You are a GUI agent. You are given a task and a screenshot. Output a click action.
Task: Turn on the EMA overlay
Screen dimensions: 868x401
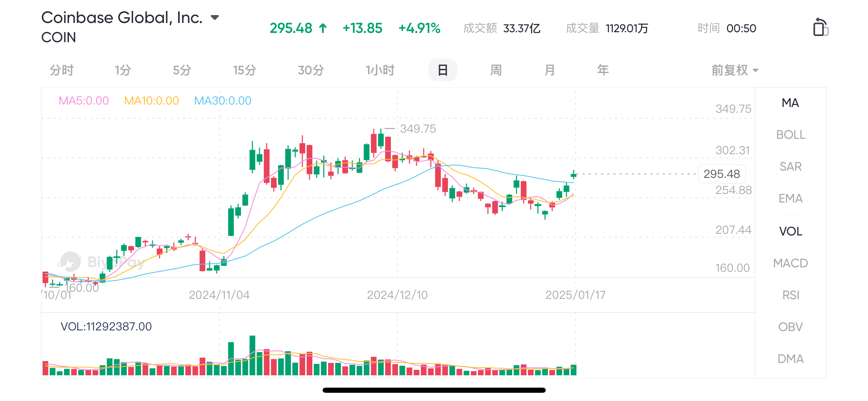click(790, 198)
